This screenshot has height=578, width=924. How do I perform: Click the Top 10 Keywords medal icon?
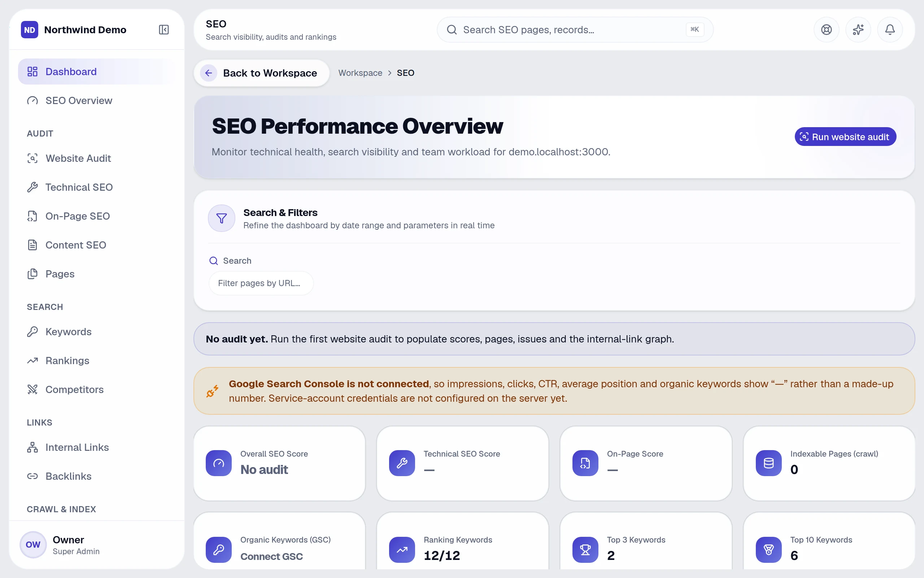(x=768, y=550)
